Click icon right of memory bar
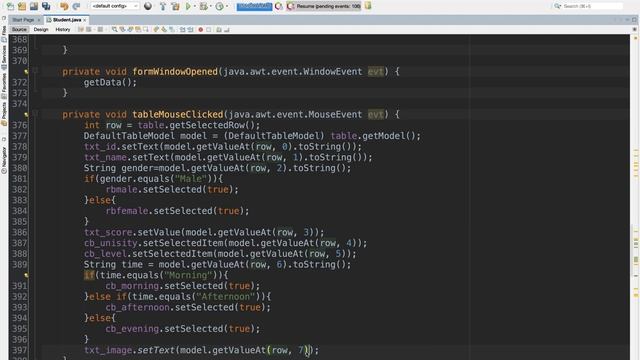The width and height of the screenshot is (640, 360). point(279,6)
